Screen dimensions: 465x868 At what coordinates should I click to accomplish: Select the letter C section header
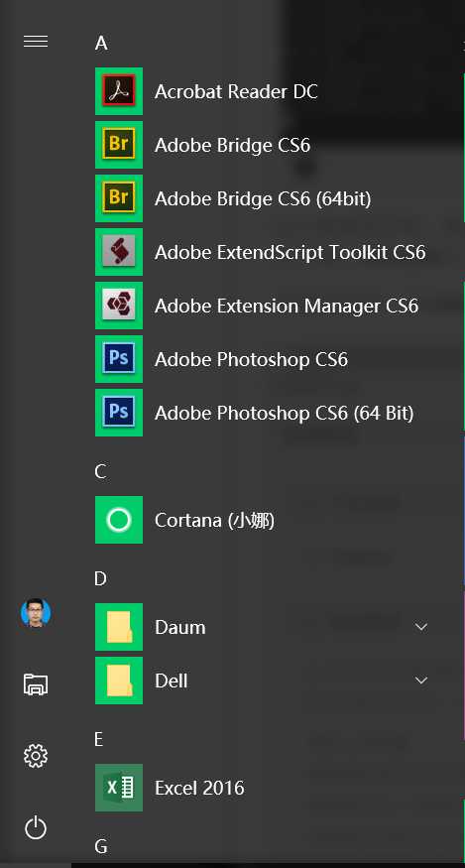coord(100,471)
